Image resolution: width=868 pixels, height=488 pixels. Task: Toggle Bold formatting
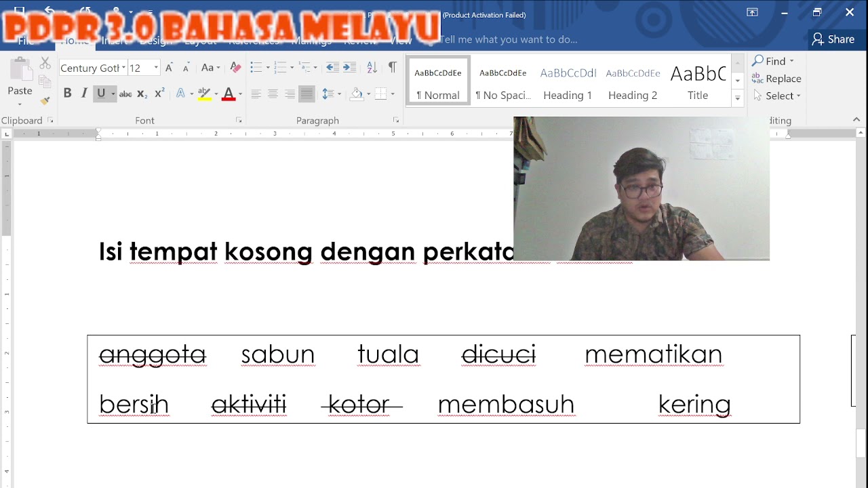(x=67, y=94)
